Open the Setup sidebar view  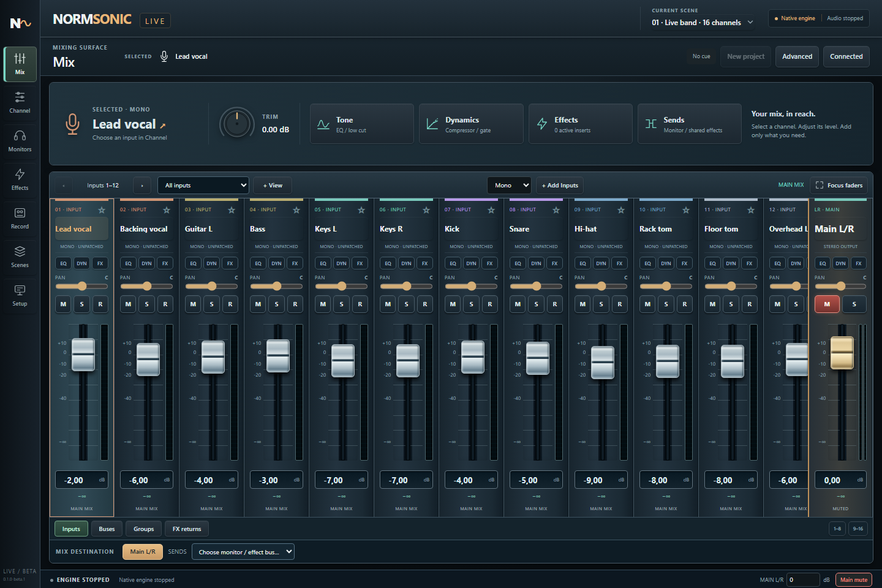click(x=20, y=295)
